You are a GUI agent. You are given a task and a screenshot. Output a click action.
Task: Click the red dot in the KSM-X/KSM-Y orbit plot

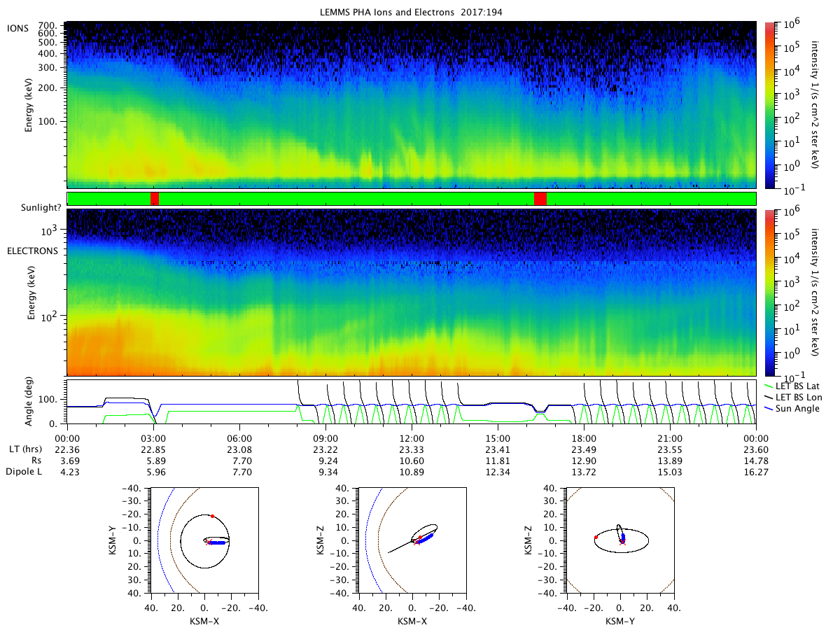(212, 516)
